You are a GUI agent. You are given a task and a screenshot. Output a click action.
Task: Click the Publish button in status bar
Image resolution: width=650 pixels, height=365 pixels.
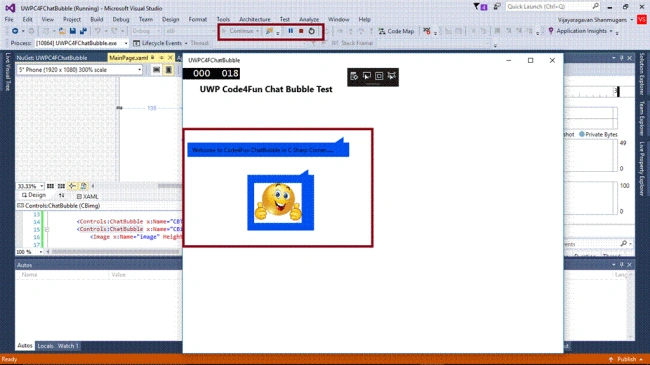[x=626, y=359]
